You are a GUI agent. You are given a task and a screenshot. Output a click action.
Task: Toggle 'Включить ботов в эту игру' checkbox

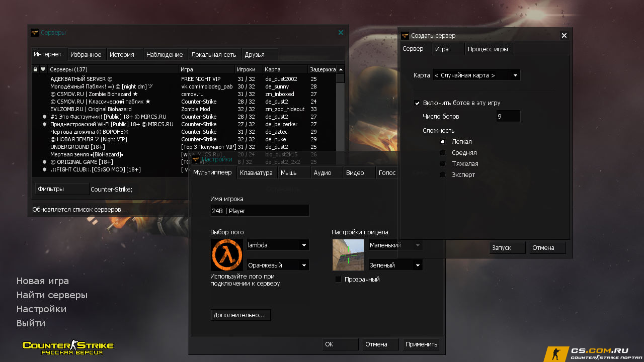coord(417,103)
